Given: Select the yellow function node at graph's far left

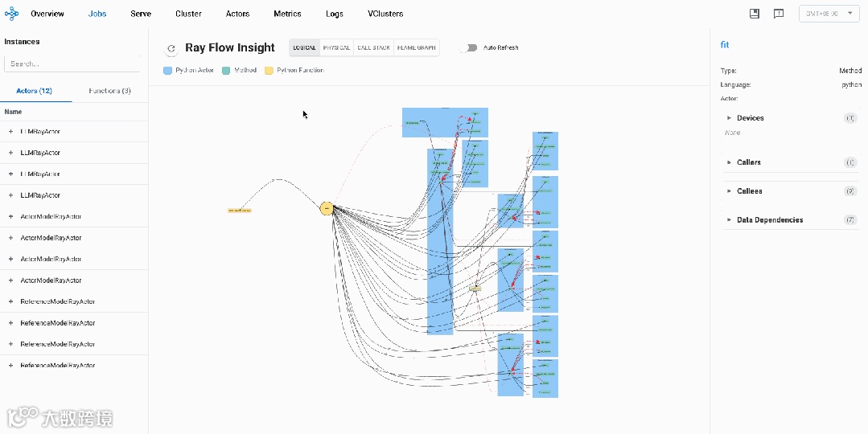Looking at the screenshot, I should click(x=240, y=211).
